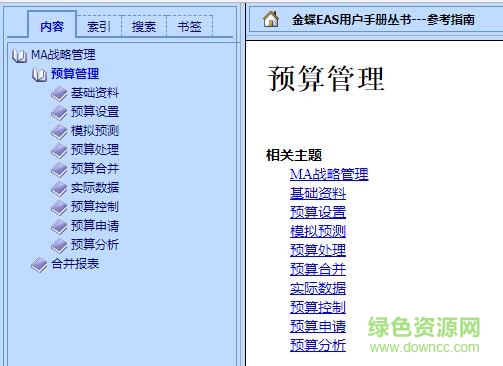Open 预算合并 in the contents tree

(x=95, y=169)
